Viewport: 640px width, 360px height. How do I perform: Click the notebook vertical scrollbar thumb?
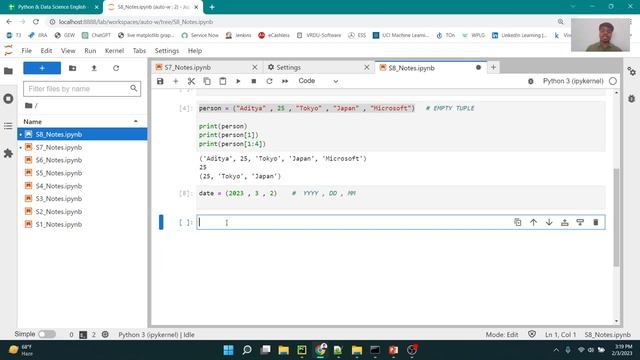click(616, 218)
